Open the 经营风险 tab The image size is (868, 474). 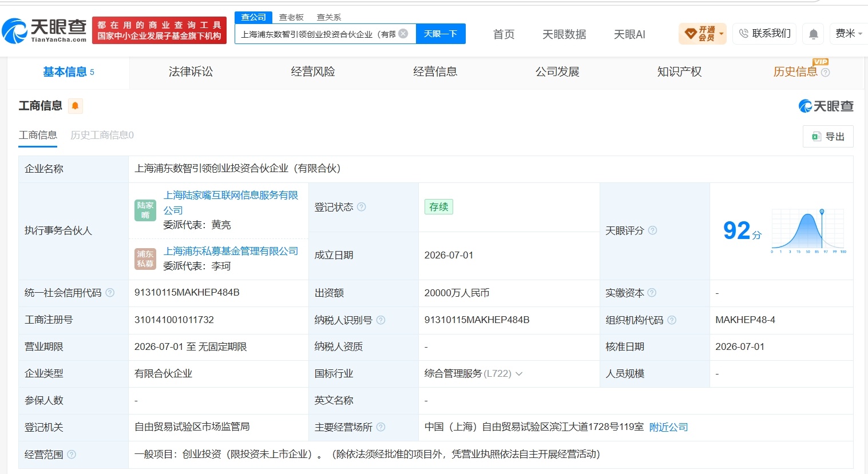coord(313,72)
